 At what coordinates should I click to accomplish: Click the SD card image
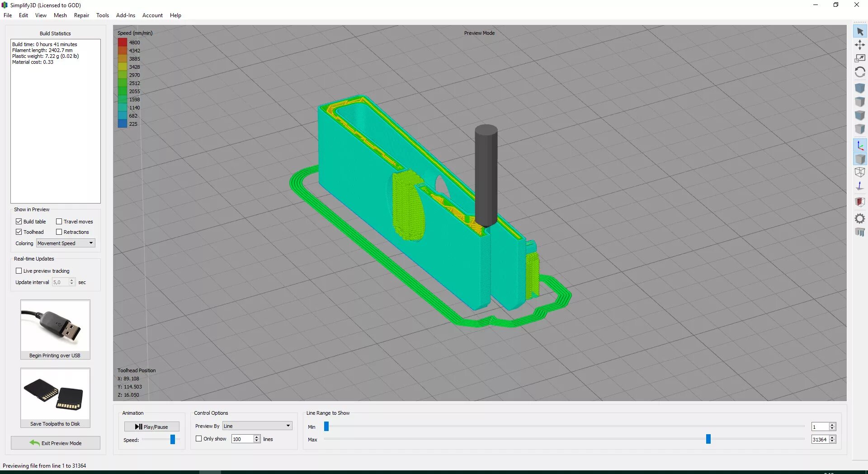[55, 394]
